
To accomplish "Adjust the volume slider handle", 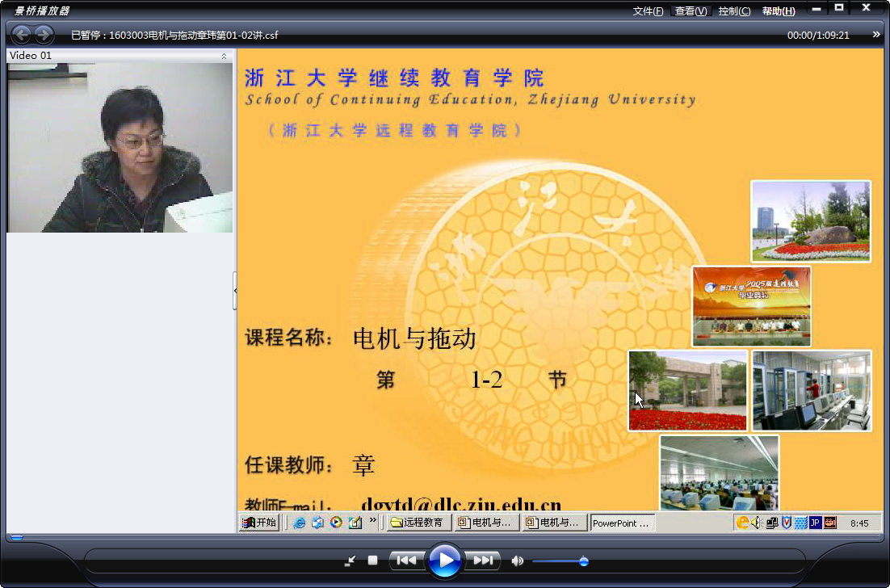I will [x=583, y=561].
